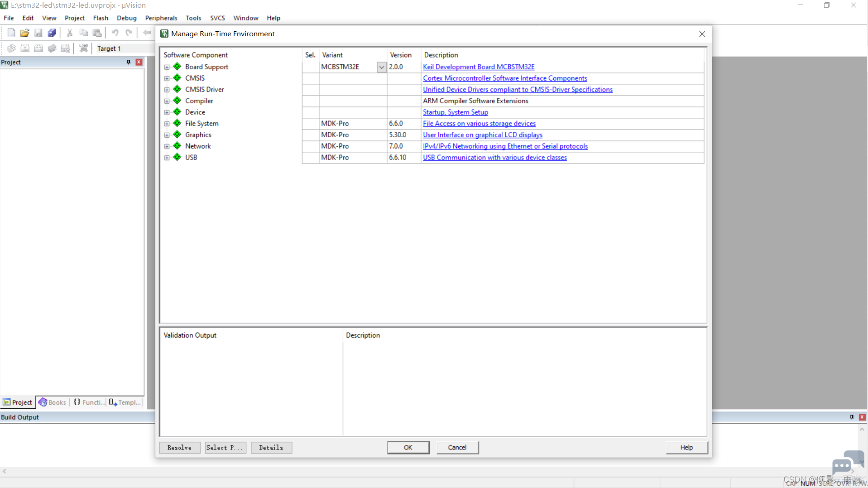The width and height of the screenshot is (868, 488).
Task: Click the Resolve button
Action: click(179, 448)
